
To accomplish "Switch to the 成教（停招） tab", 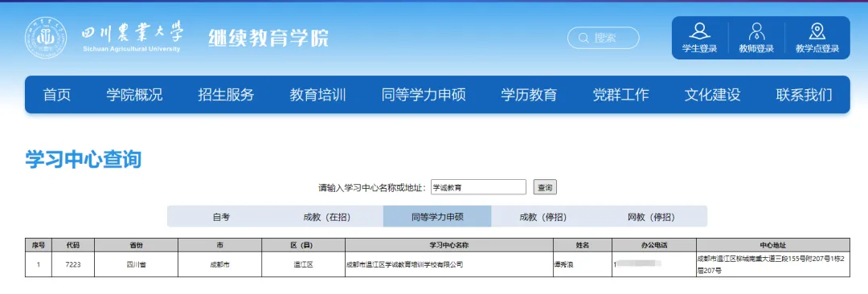I will tap(545, 217).
